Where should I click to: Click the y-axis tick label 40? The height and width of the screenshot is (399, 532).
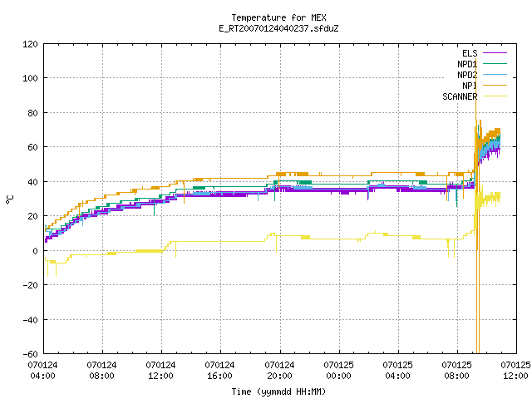(x=32, y=182)
